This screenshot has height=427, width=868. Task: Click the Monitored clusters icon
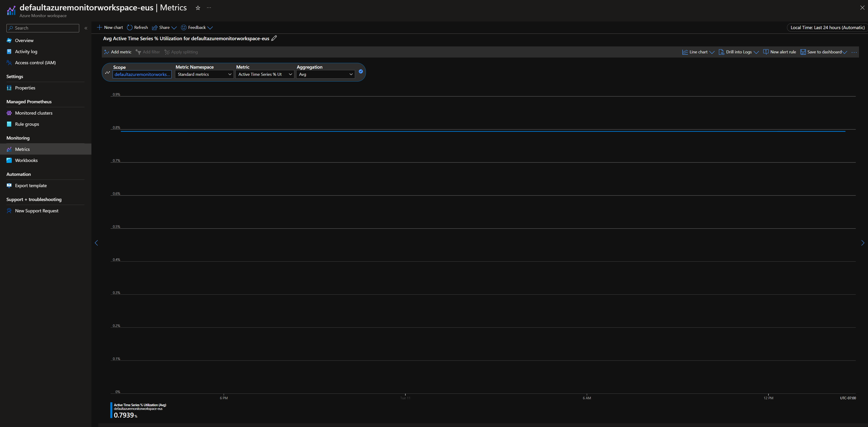coord(9,113)
